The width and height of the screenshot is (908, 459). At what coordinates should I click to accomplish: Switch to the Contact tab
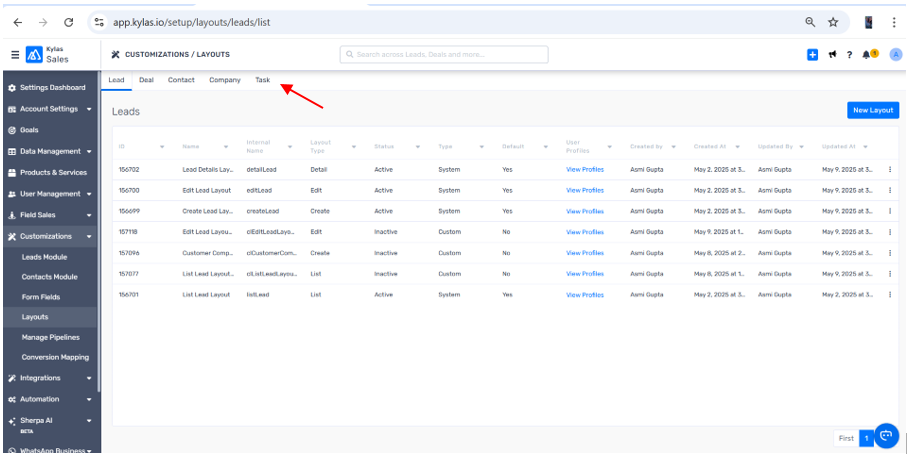point(181,80)
